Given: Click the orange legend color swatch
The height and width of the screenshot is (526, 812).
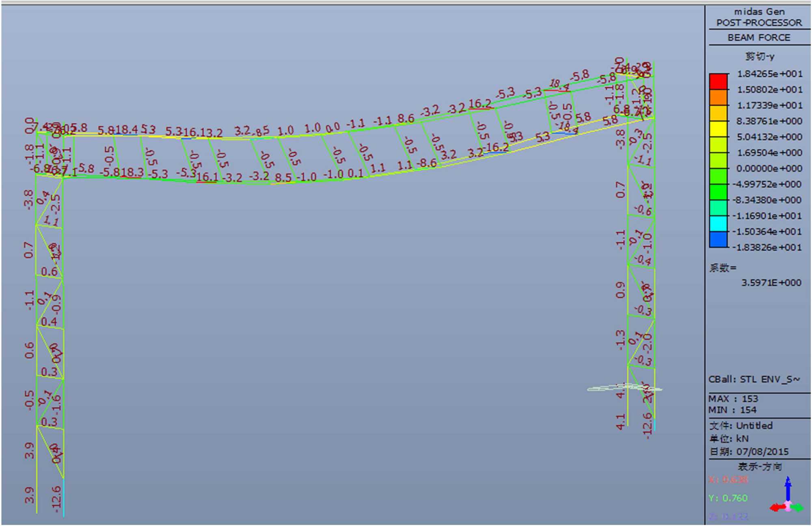Looking at the screenshot, I should (718, 97).
